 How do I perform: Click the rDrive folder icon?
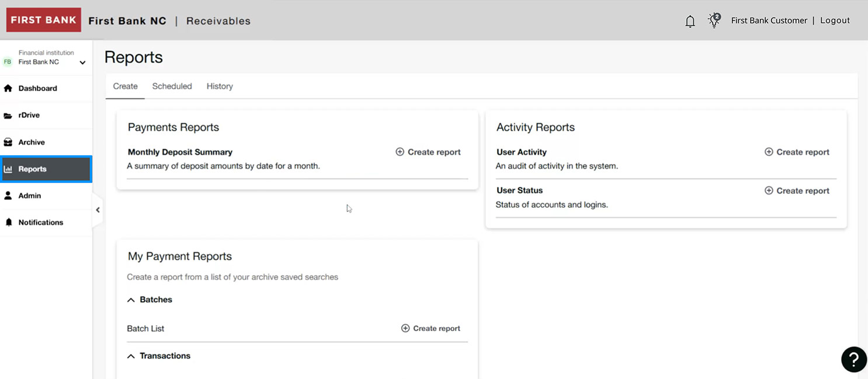[8, 116]
